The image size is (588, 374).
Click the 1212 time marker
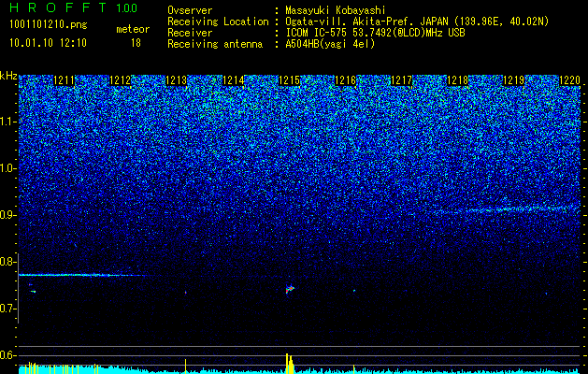pyautogui.click(x=121, y=80)
